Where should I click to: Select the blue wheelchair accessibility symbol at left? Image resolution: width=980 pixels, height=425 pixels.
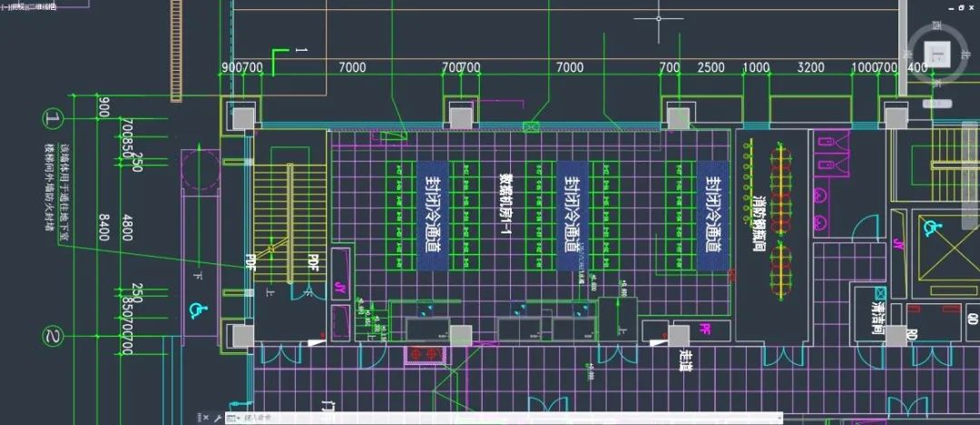[x=195, y=310]
